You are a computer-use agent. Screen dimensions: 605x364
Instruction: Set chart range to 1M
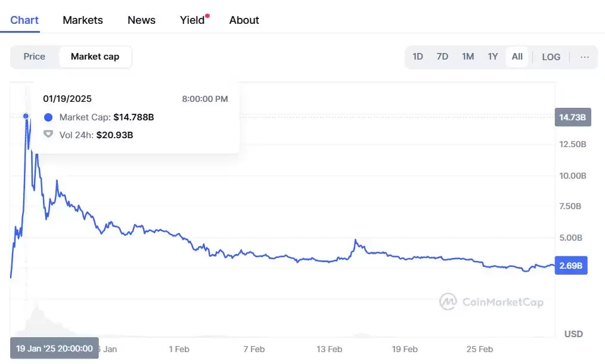tap(468, 57)
